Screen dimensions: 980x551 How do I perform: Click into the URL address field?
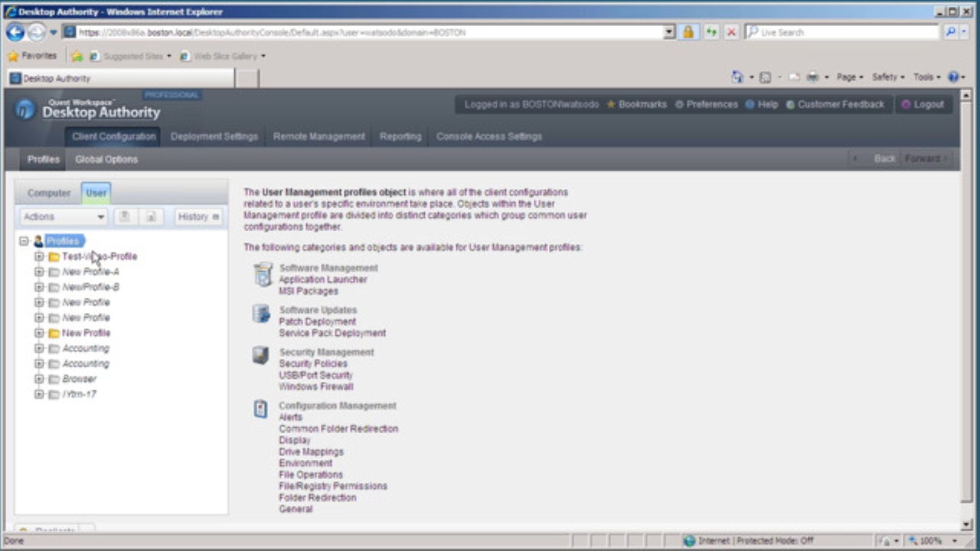click(x=364, y=32)
